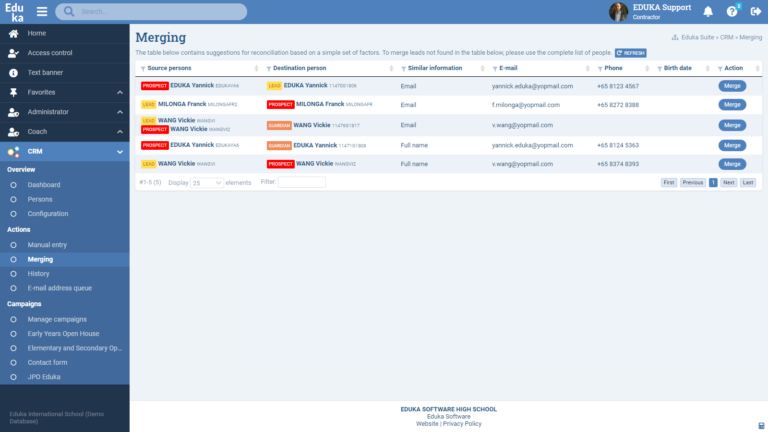The height and width of the screenshot is (432, 768).
Task: Click filter icon in Similar information column
Action: point(403,69)
